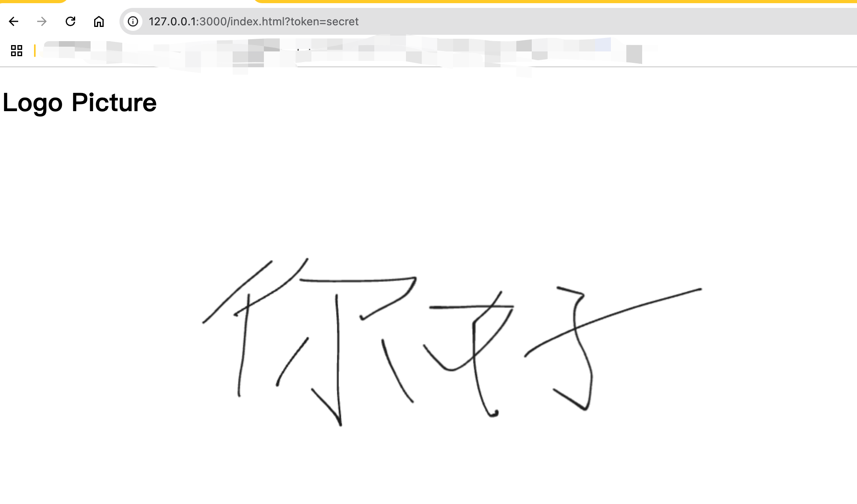
Task: Click the word Picture in the heading
Action: pyautogui.click(x=114, y=103)
